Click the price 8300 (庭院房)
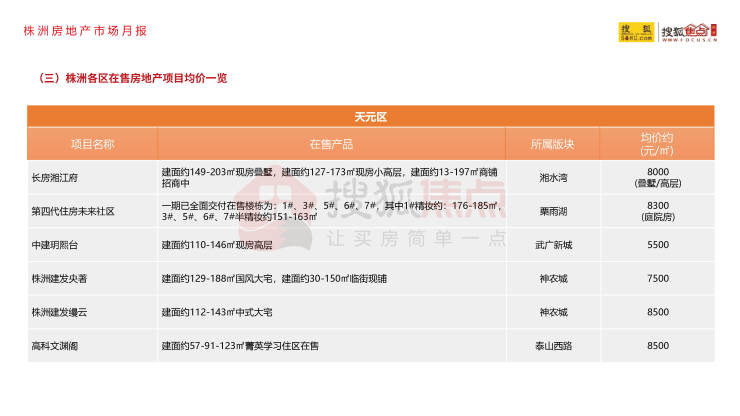This screenshot has height=416, width=740. point(657,211)
